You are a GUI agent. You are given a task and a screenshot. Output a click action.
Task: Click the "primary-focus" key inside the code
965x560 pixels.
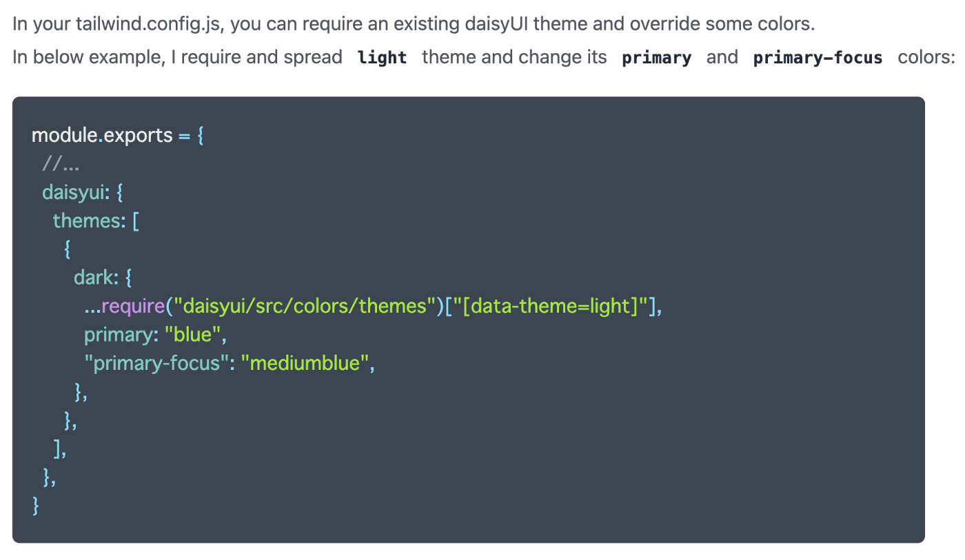click(156, 362)
